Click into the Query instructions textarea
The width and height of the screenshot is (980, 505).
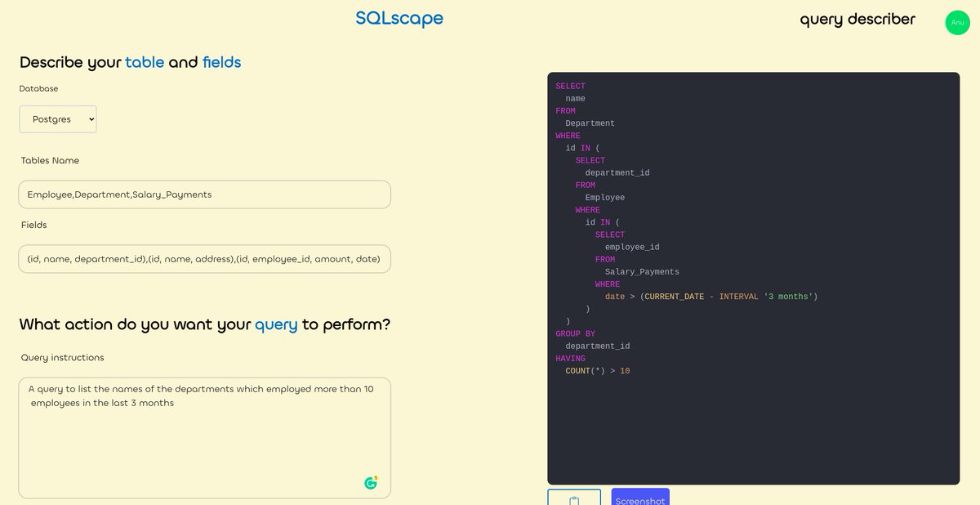pyautogui.click(x=204, y=438)
